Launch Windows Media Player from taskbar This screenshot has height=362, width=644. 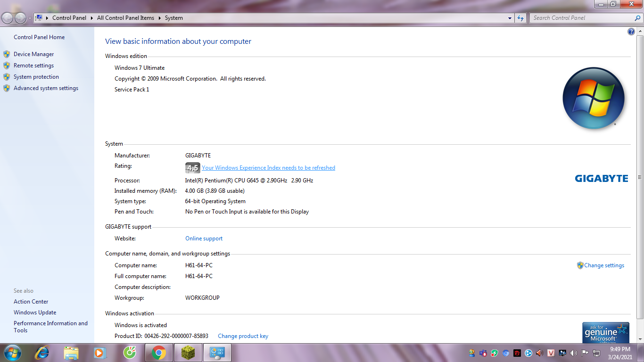point(100,353)
